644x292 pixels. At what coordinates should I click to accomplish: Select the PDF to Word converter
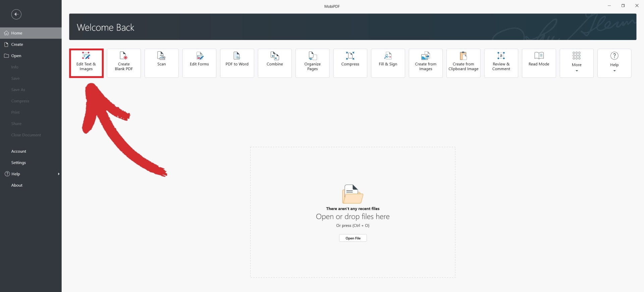(x=237, y=63)
